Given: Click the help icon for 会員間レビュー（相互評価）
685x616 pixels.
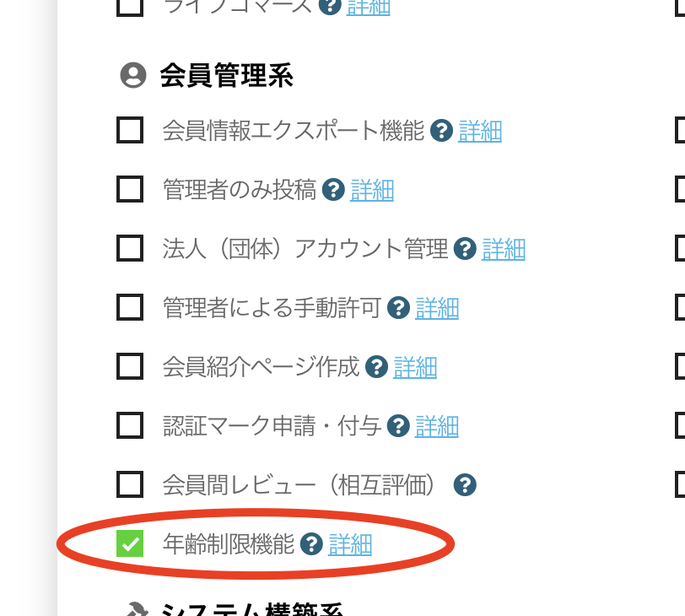Looking at the screenshot, I should (465, 484).
